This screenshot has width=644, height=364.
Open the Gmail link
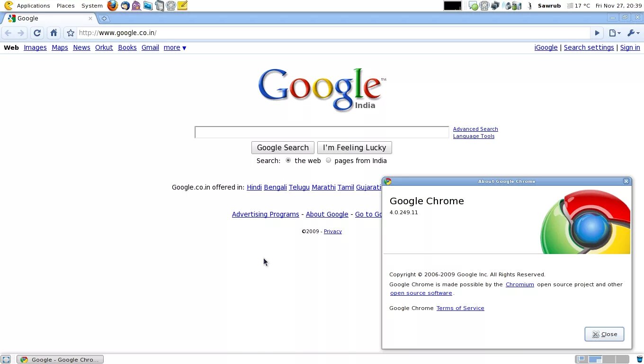pyautogui.click(x=150, y=47)
